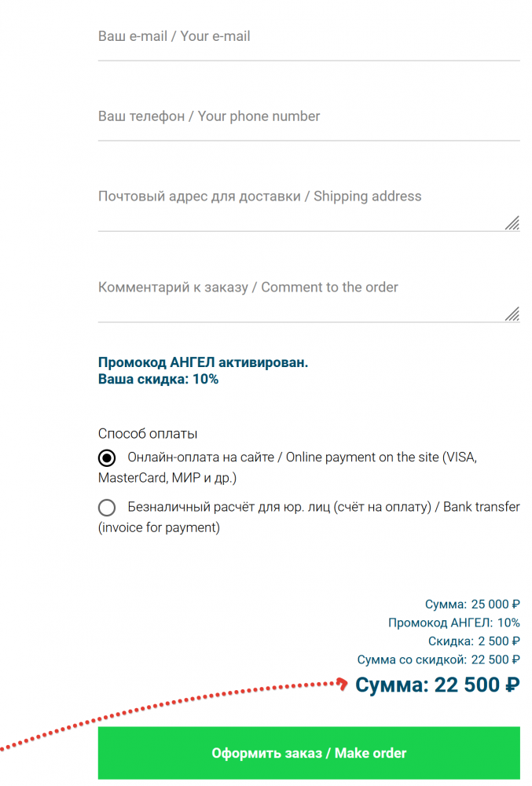Click the 'Промокод АНГЕЛ активирован' message
This screenshot has width=532, height=786.
pyautogui.click(x=203, y=363)
